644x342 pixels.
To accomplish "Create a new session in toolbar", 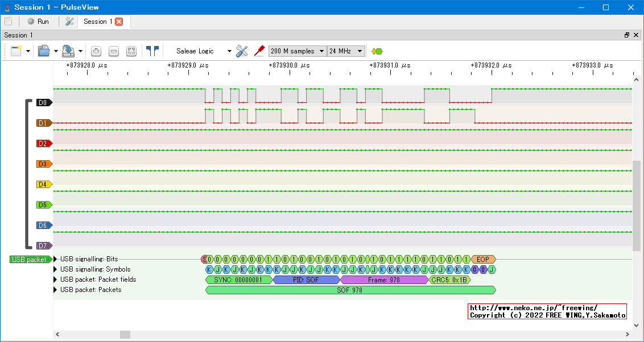I will [16, 51].
